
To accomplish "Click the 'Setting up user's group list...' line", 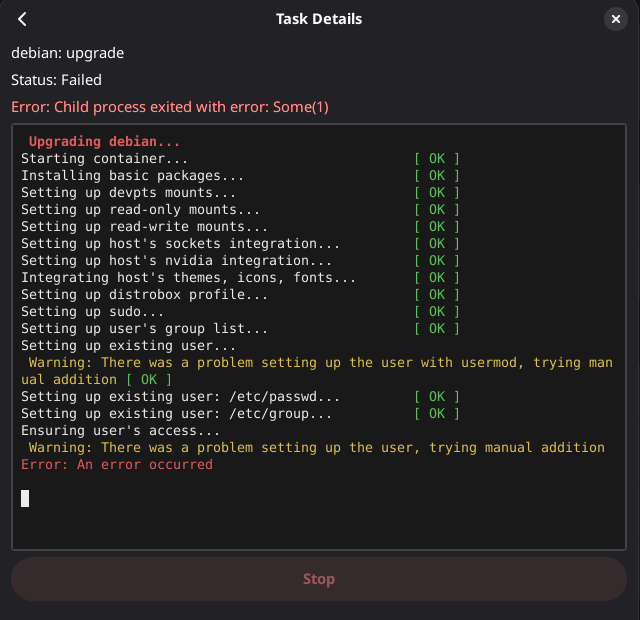I will pos(144,329).
